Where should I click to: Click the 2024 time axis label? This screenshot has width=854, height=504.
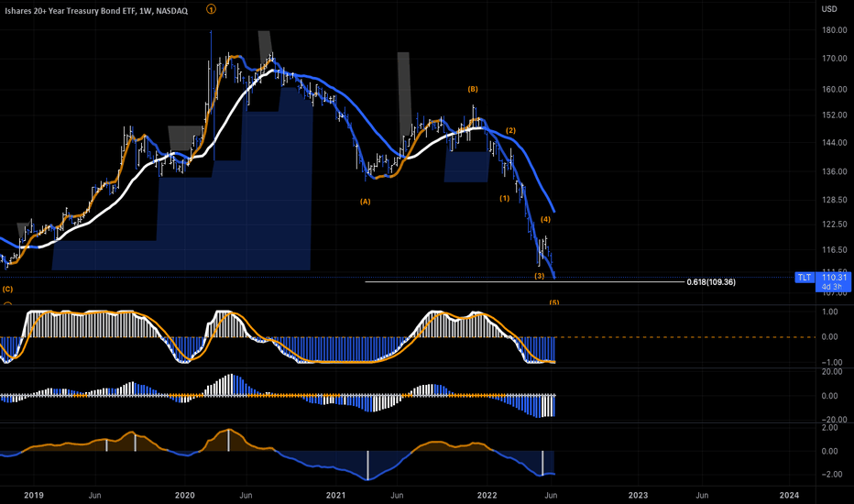(789, 495)
